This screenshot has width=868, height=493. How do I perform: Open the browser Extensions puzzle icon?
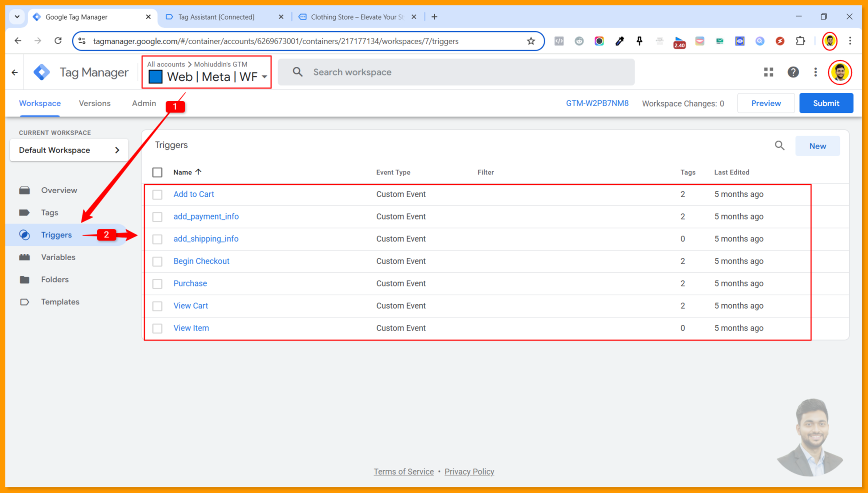800,41
